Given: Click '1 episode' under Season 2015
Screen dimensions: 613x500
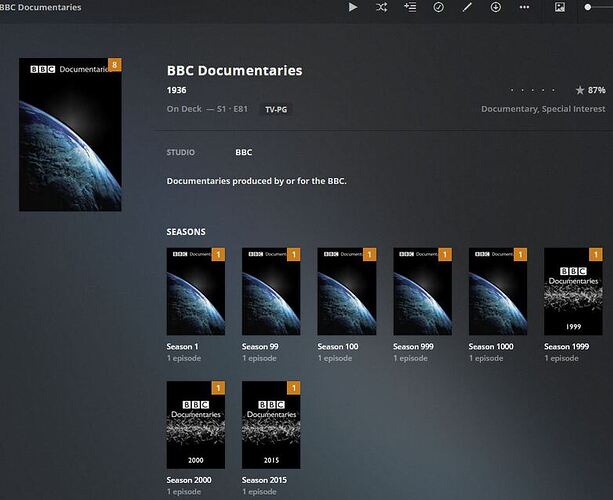Looking at the screenshot, I should pos(259,492).
